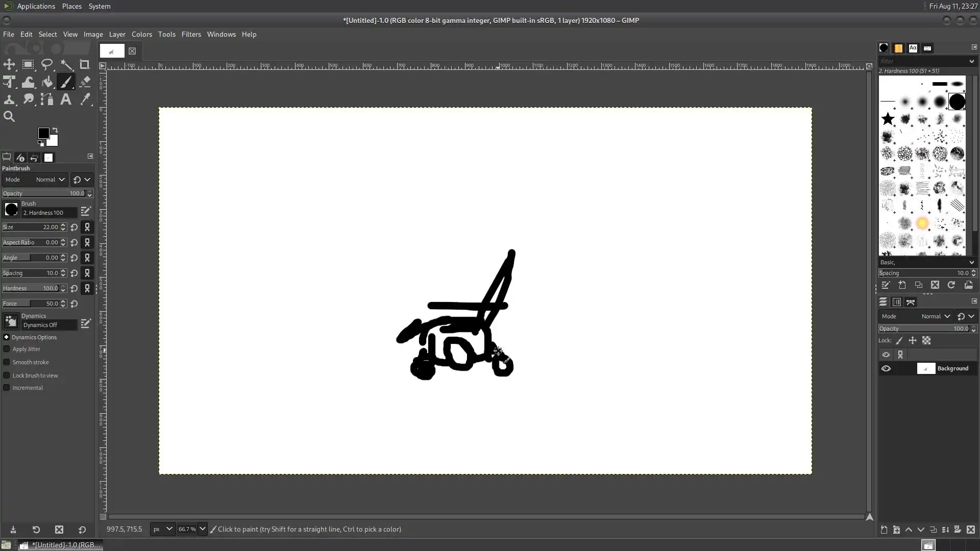Open the Colors menu
The image size is (980, 551).
click(141, 34)
